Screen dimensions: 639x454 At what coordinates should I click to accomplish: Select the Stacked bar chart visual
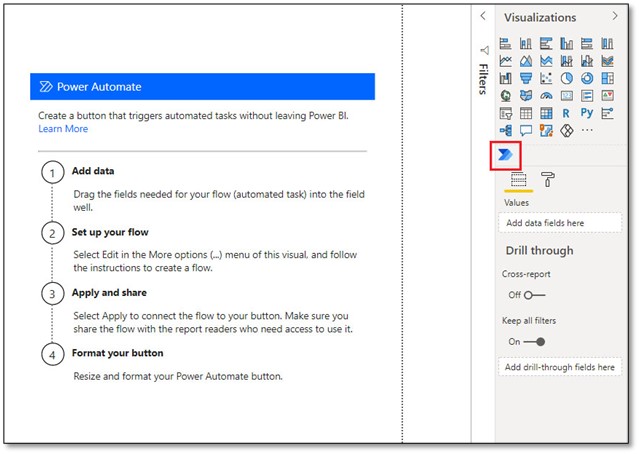pyautogui.click(x=505, y=43)
